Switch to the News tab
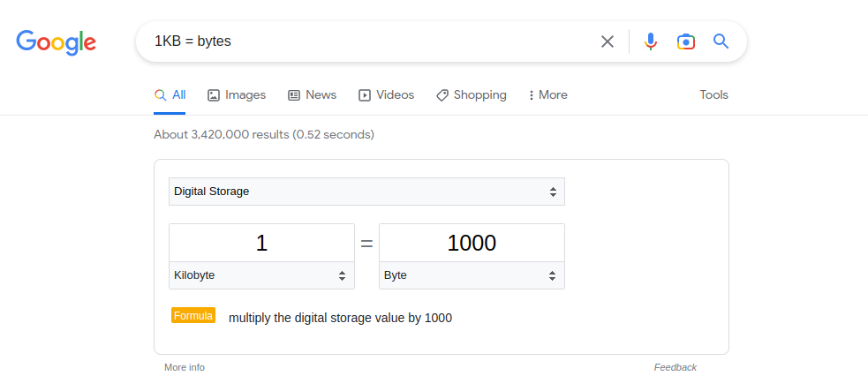The image size is (868, 391). 312,95
